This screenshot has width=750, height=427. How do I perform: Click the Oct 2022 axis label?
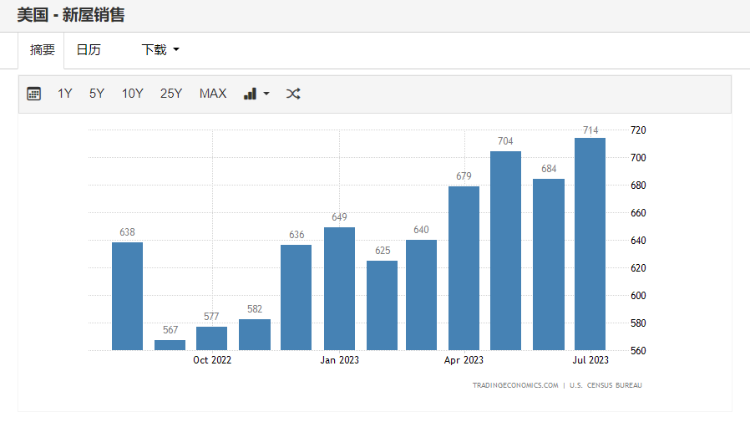click(x=212, y=360)
